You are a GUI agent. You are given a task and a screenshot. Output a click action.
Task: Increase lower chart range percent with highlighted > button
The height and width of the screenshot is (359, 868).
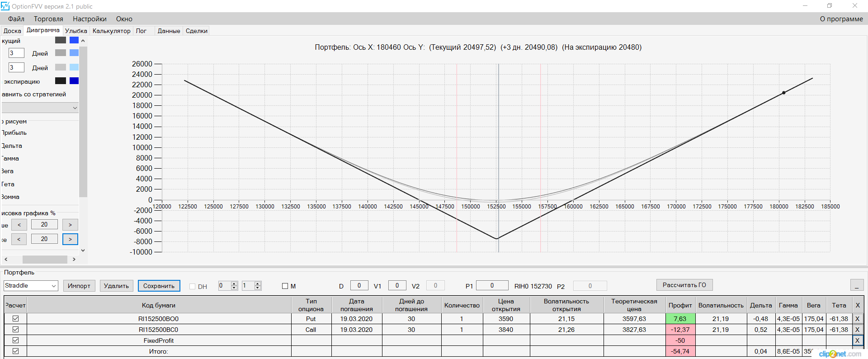coord(70,239)
